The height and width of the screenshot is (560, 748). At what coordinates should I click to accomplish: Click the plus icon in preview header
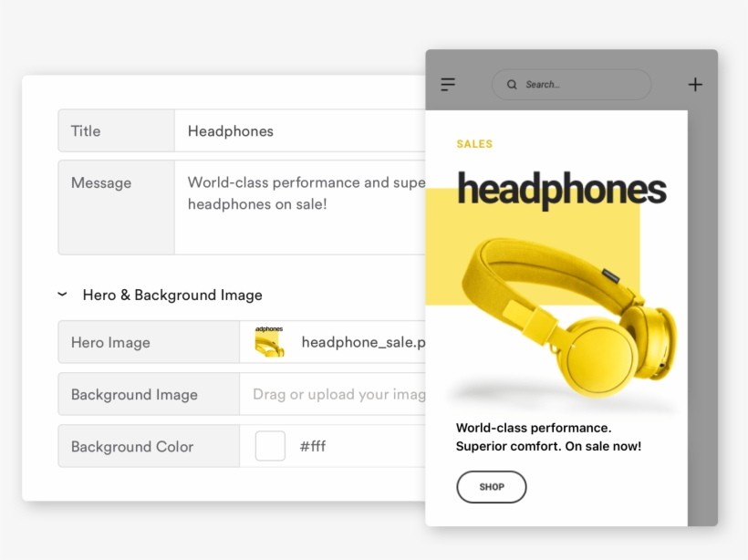pos(695,85)
